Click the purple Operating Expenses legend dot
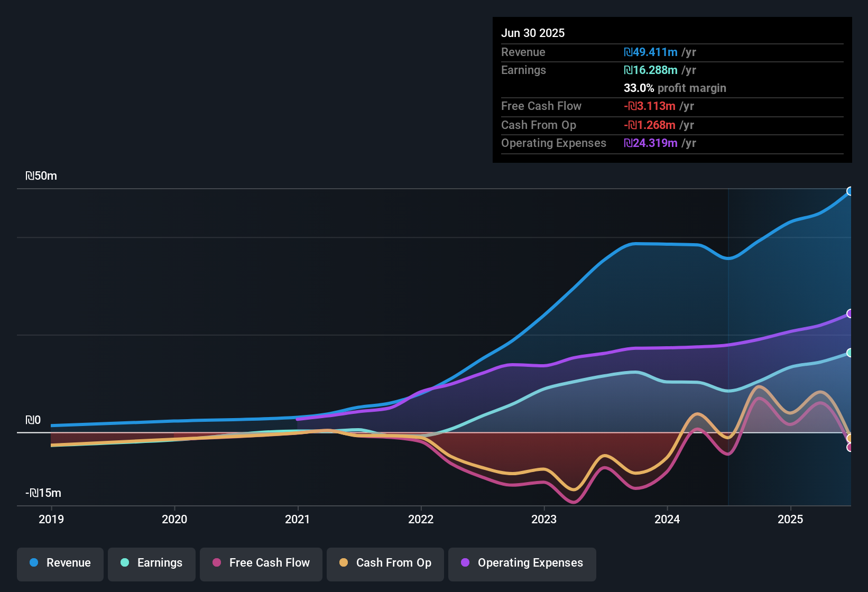 pyautogui.click(x=465, y=563)
